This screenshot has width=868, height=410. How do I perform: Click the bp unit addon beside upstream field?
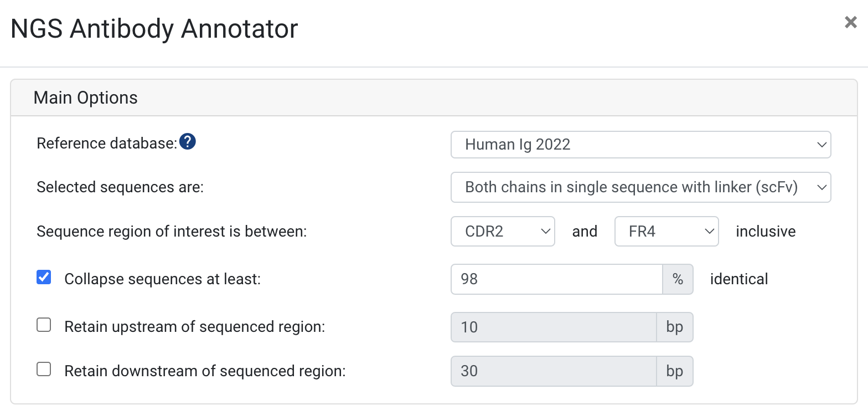675,327
